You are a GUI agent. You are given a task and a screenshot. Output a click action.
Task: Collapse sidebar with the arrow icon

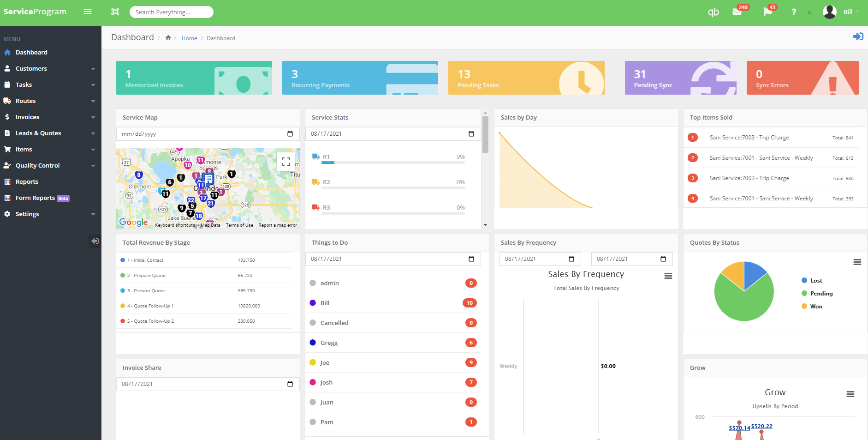tap(95, 241)
